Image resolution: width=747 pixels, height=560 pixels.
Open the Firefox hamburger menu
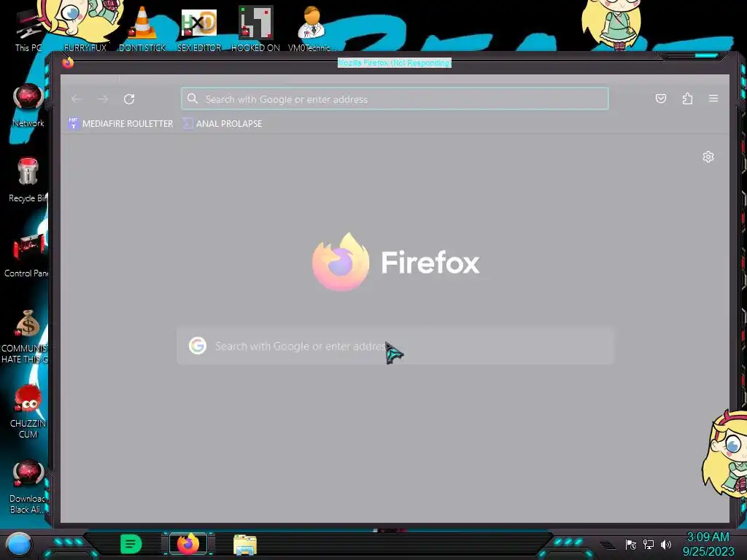[713, 98]
